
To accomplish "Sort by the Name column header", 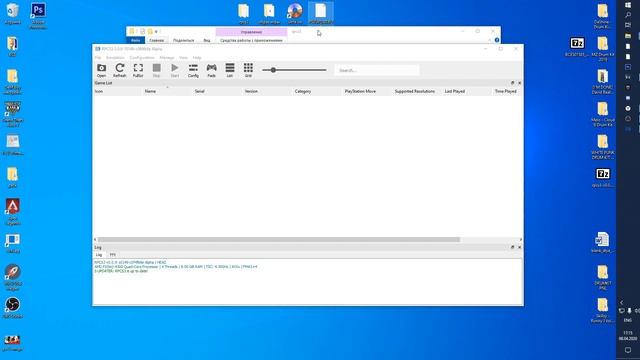I will coord(150,91).
